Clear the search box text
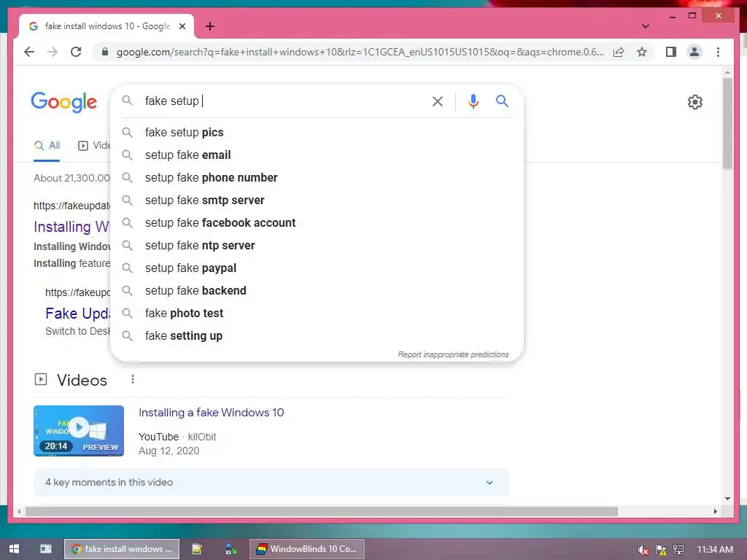 438,101
